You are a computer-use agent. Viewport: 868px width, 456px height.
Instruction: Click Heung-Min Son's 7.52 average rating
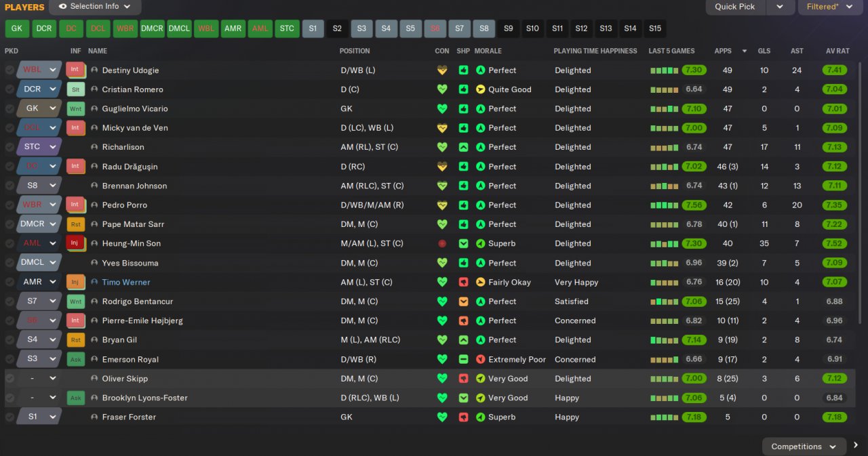[x=835, y=243]
